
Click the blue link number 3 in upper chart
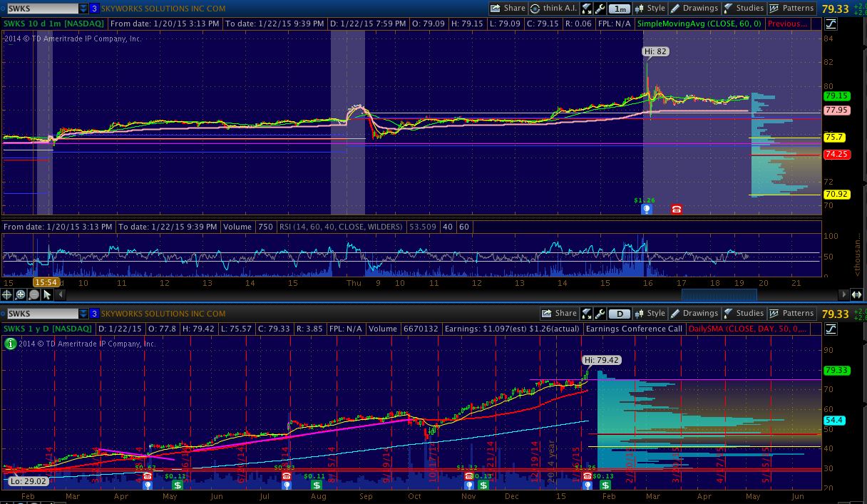click(94, 9)
